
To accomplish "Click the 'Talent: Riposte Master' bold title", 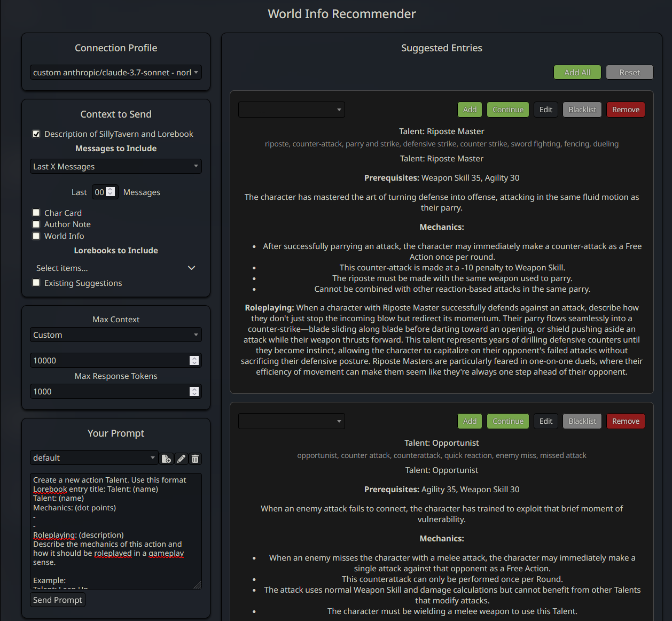I will pos(442,131).
